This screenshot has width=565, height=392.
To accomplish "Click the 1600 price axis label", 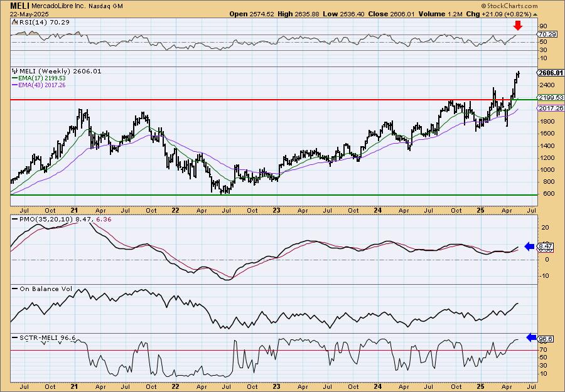I will [547, 134].
